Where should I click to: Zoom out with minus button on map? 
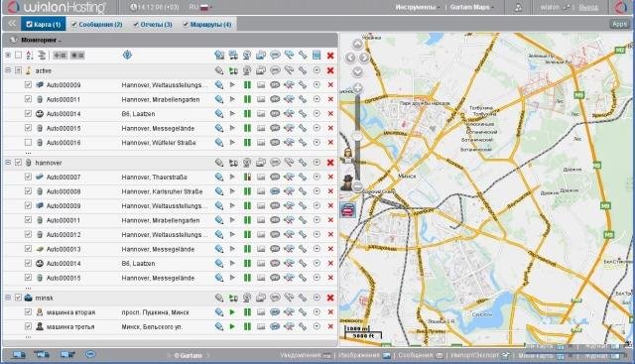(x=357, y=186)
